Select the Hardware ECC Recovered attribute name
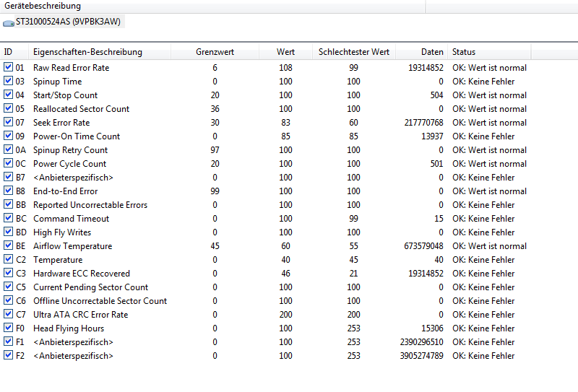 tap(82, 274)
